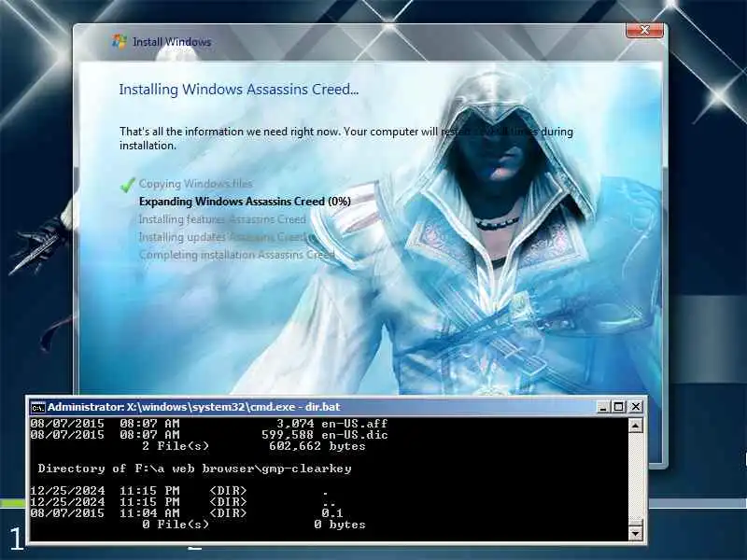
Task: Click the 'That's all the information we need' paragraph
Action: coord(346,138)
